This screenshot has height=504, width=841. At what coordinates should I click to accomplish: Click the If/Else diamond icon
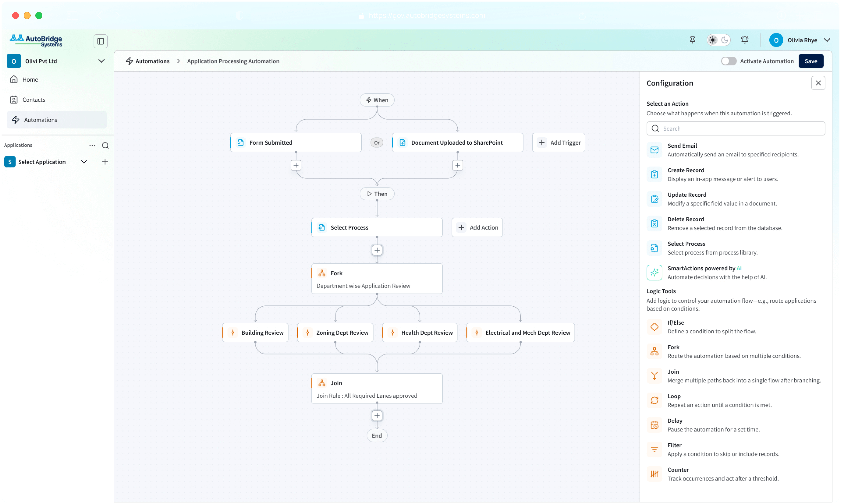coord(654,327)
